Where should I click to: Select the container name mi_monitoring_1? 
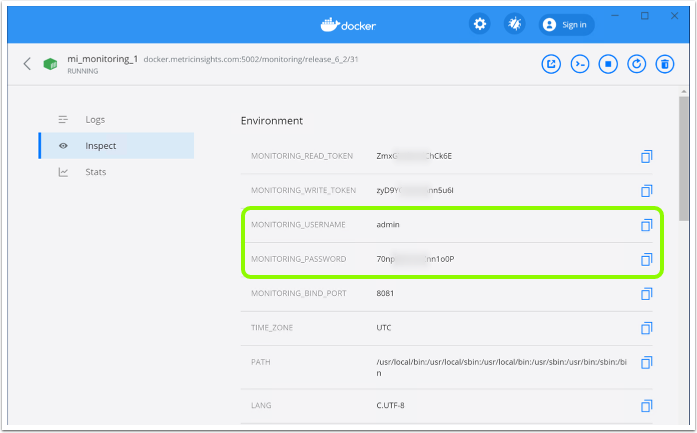click(103, 59)
